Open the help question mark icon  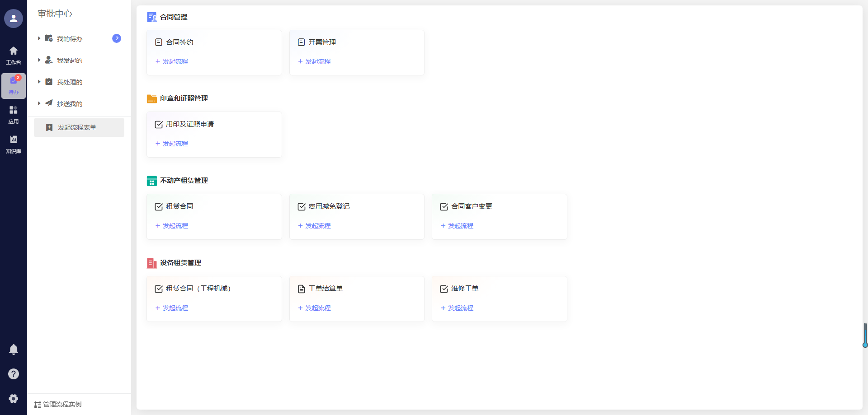[14, 374]
